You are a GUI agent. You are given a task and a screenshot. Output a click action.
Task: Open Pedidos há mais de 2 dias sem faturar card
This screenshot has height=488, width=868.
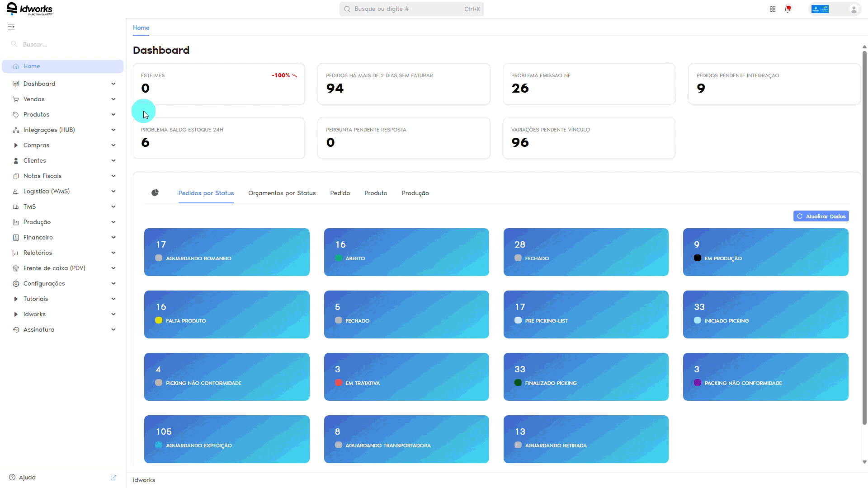pyautogui.click(x=404, y=84)
